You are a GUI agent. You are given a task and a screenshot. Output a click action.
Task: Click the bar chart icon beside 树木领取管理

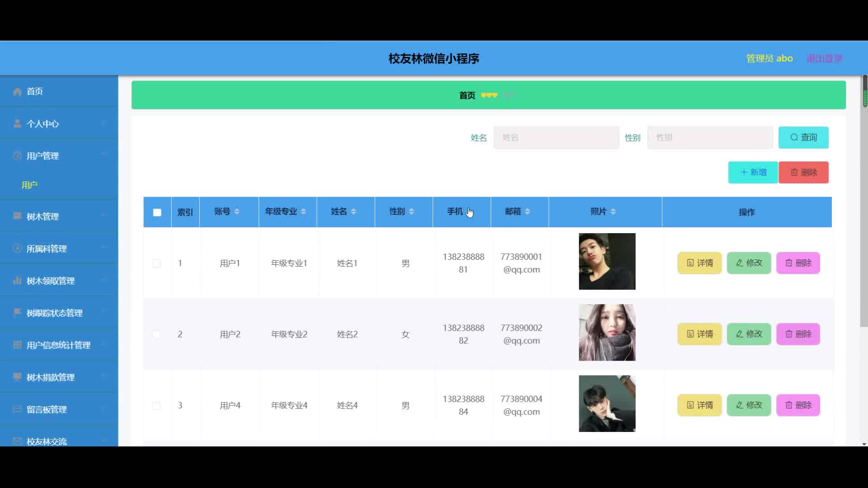point(17,281)
